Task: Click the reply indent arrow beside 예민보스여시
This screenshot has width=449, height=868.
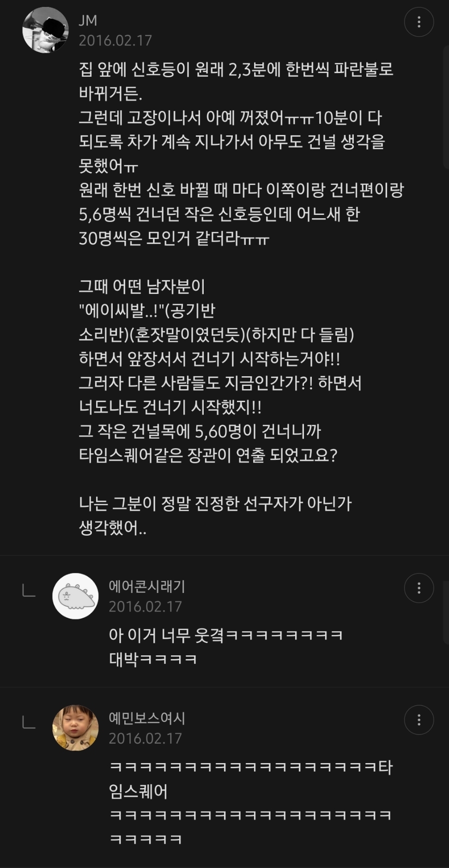Action: [29, 722]
